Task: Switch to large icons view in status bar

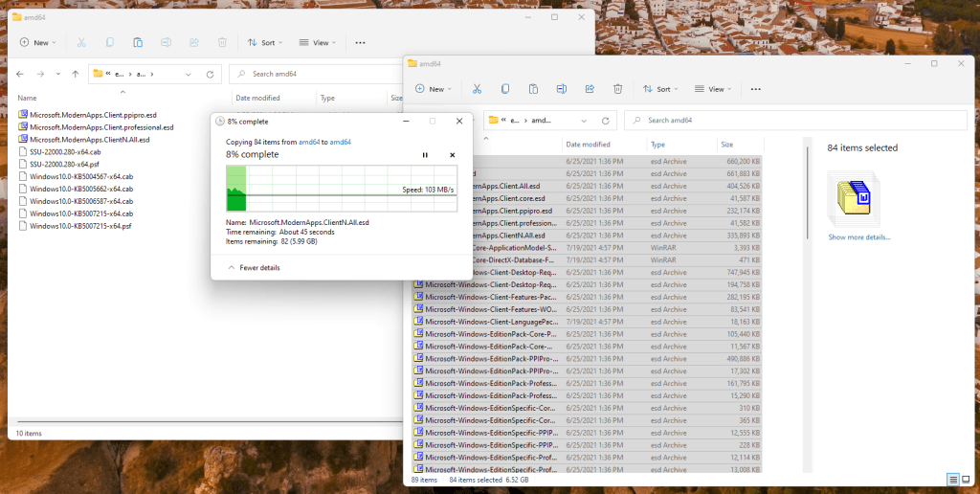Action: coord(966,480)
